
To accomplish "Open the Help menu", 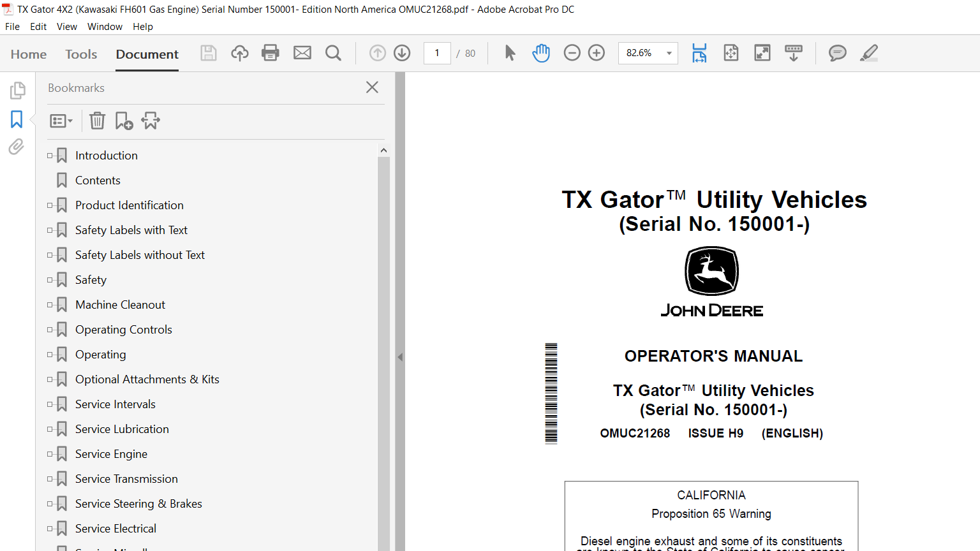I will tap(143, 27).
